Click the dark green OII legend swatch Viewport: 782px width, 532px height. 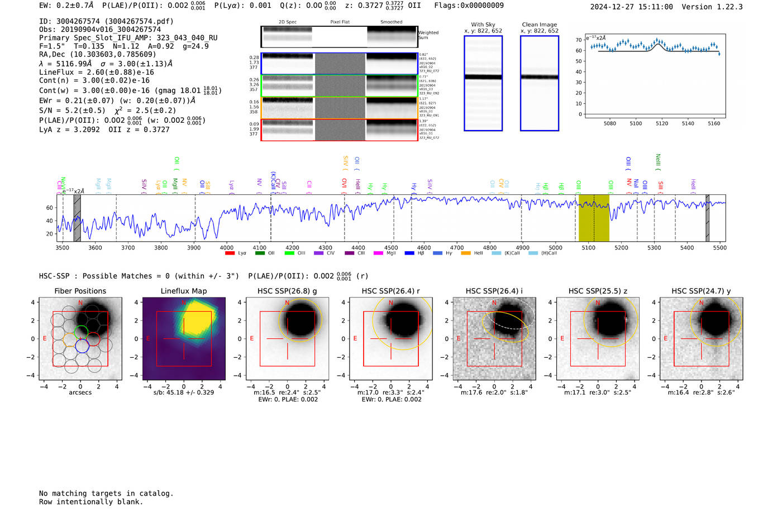[x=260, y=253]
